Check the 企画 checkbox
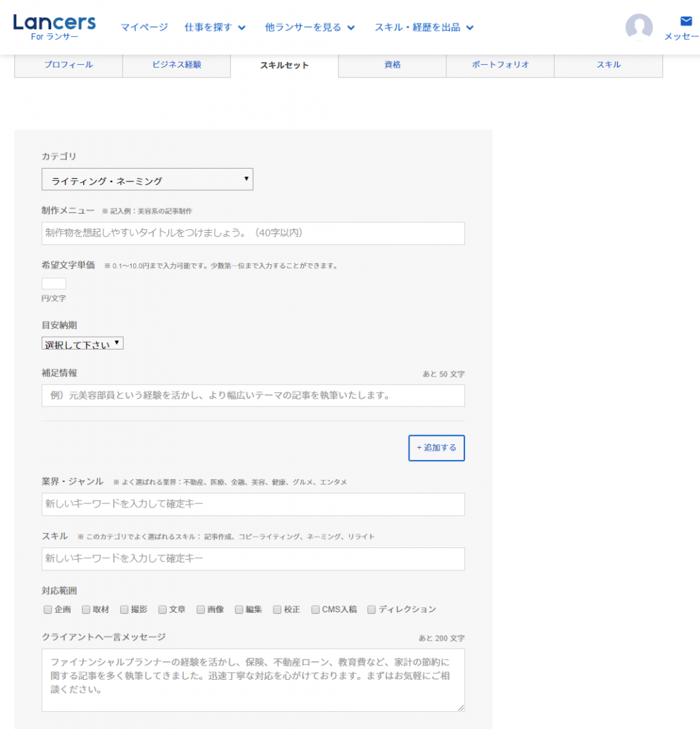 coord(48,609)
